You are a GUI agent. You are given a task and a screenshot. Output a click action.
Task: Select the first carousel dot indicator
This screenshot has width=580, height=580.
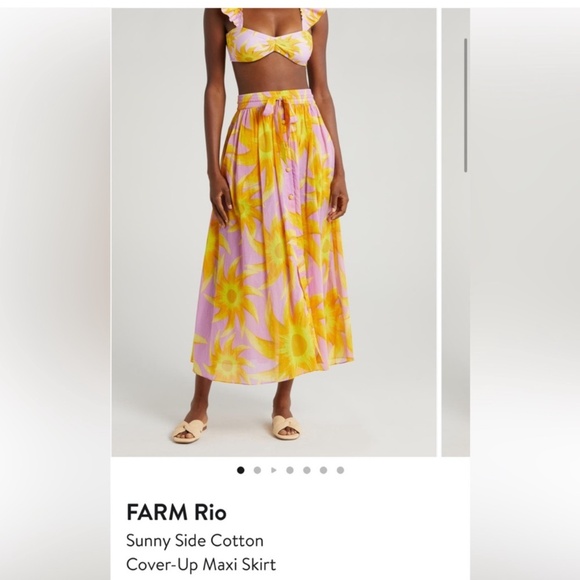[240, 470]
